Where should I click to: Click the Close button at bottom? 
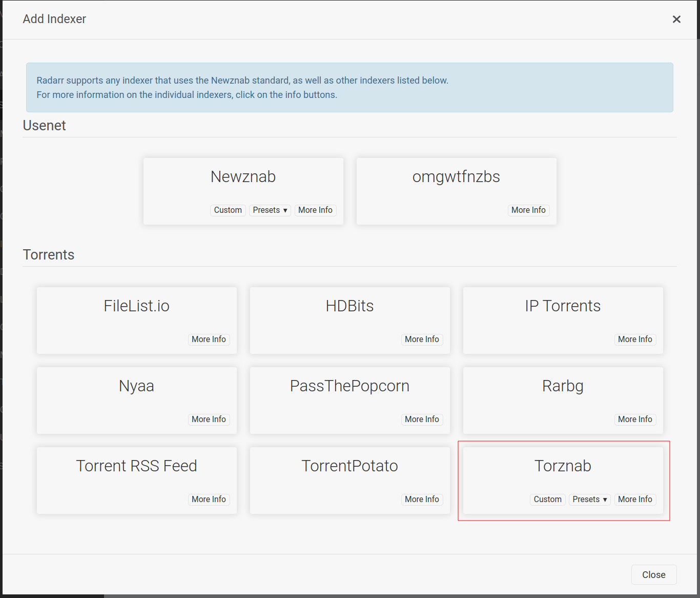(x=654, y=574)
